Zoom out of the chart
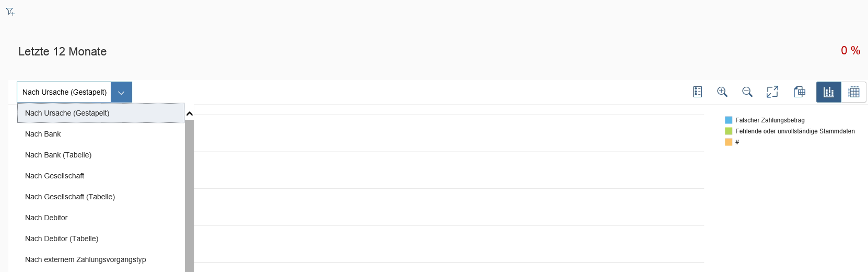This screenshot has height=272, width=868. 747,92
